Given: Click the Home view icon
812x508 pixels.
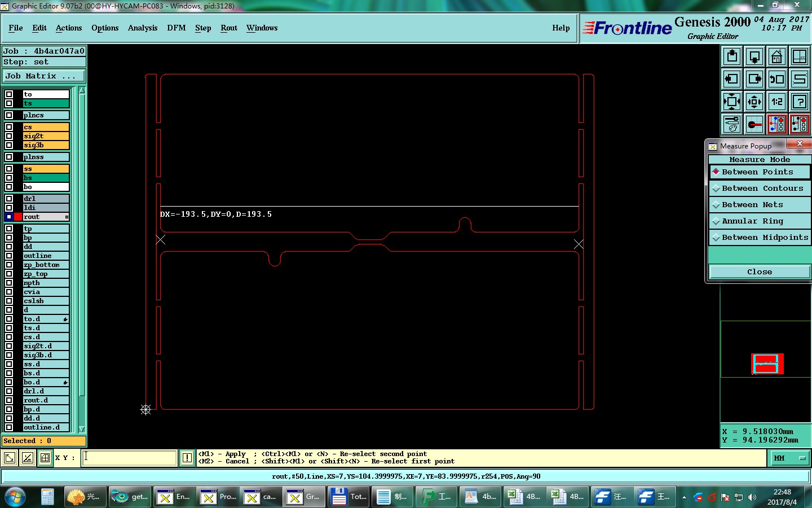Looking at the screenshot, I should (777, 56).
